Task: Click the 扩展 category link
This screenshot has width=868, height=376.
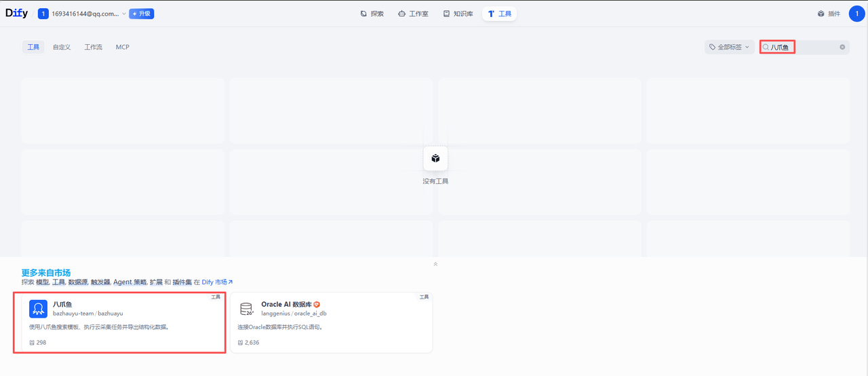Action: pyautogui.click(x=156, y=282)
